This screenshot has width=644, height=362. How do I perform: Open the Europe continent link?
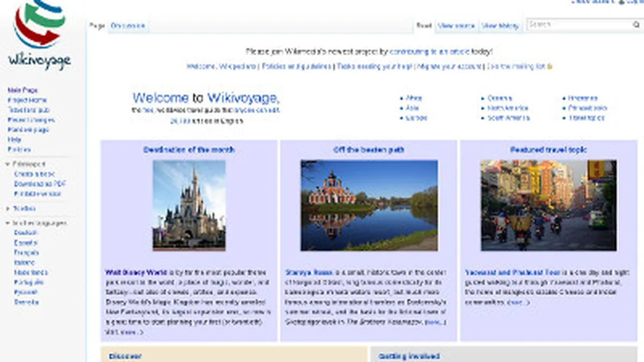417,117
